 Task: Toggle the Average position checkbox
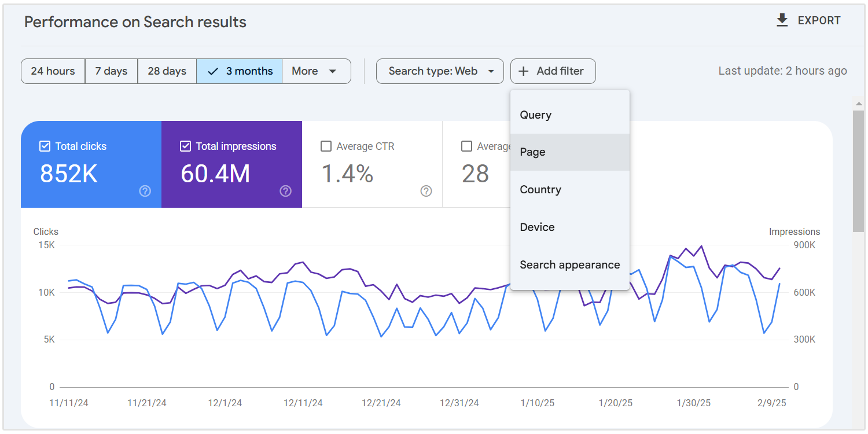(466, 146)
